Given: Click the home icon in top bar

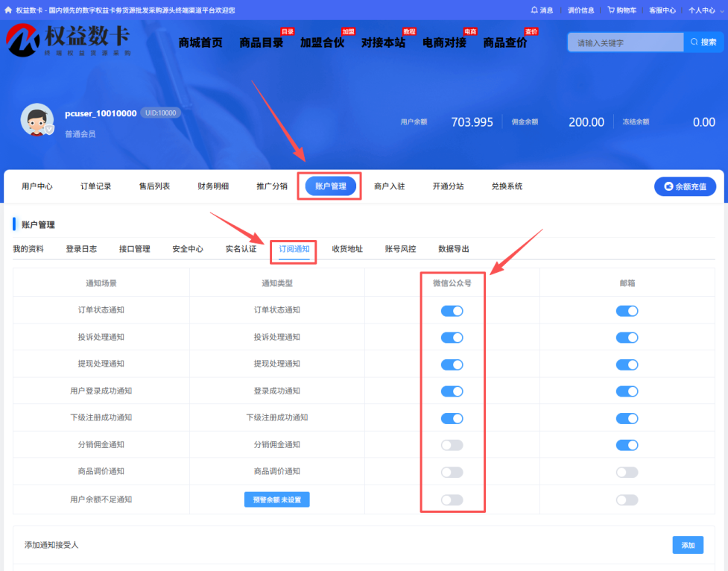Looking at the screenshot, I should pos(8,10).
